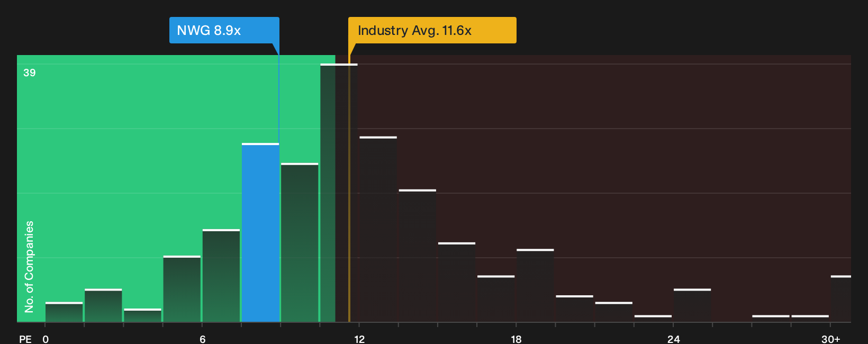Select the 30+ overflow bar
This screenshot has width=868, height=344.
click(841, 298)
